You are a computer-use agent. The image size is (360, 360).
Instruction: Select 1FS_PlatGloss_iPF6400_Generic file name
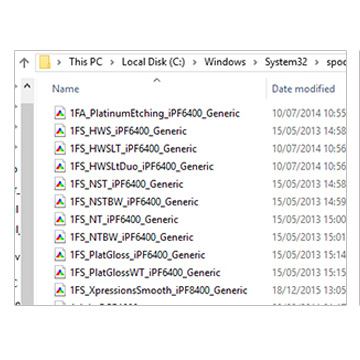[x=138, y=255]
